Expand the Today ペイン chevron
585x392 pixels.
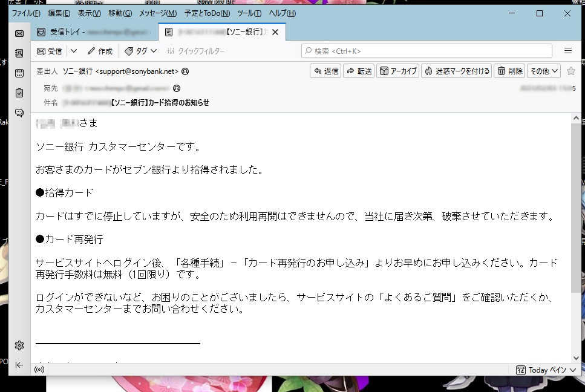coord(574,370)
